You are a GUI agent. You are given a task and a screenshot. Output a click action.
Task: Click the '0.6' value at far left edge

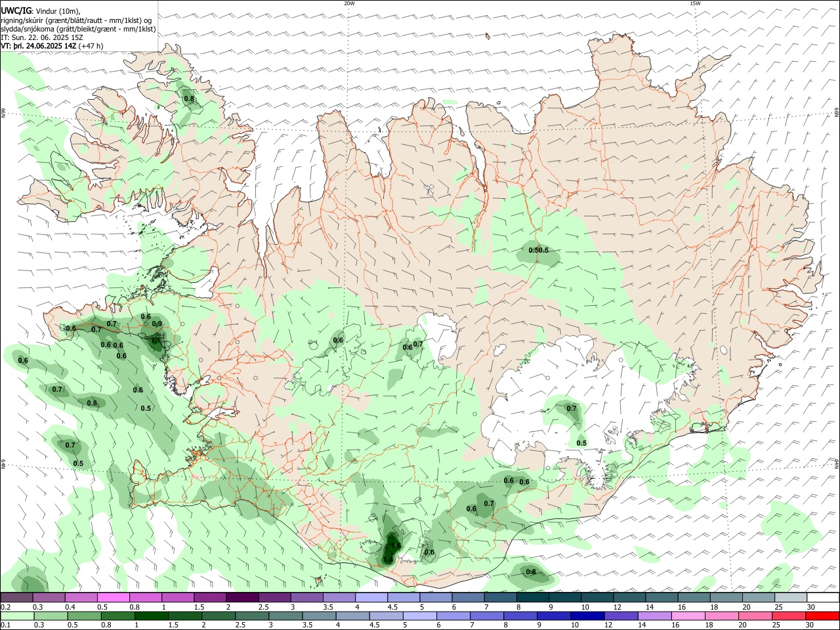(x=23, y=360)
